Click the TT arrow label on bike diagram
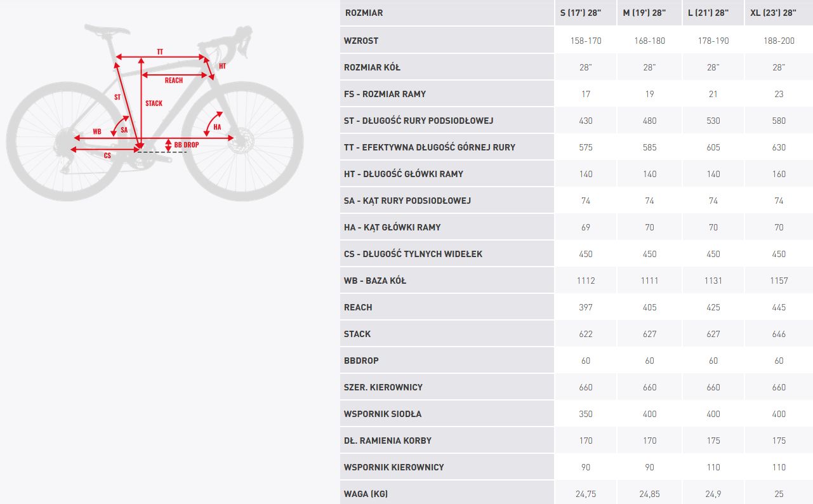 [160, 51]
